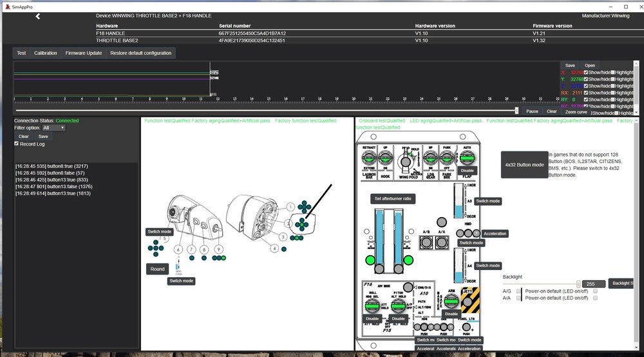Click handle button 8 indicator dot

pos(204,258)
